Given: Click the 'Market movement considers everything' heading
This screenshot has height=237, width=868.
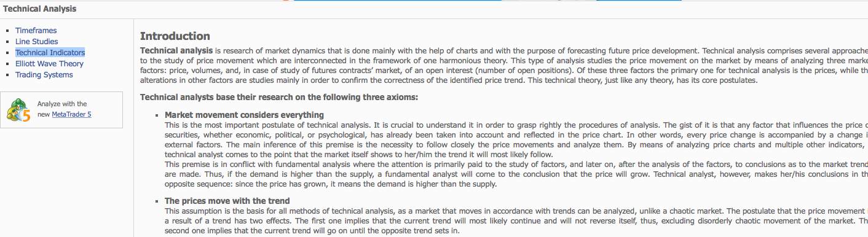Looking at the screenshot, I should [244, 115].
